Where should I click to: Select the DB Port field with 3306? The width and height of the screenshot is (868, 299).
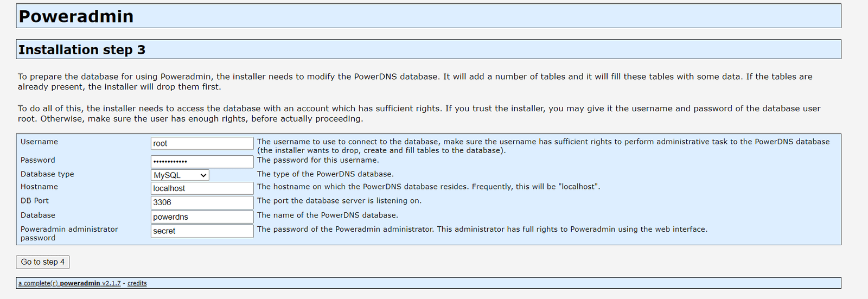coord(202,202)
